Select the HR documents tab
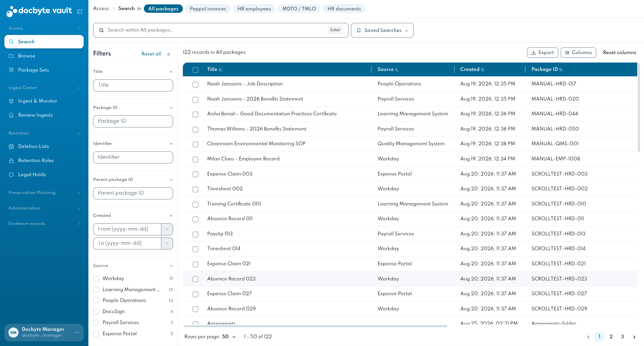Image resolution: width=644 pixels, height=346 pixels. [344, 9]
